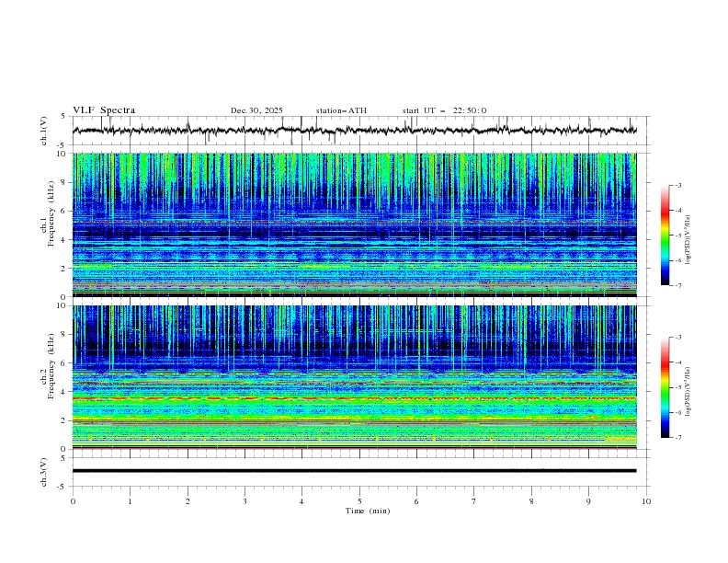Click the ch.2 'Frequency (kHz)' axis label
728x563 pixels.
(x=51, y=366)
